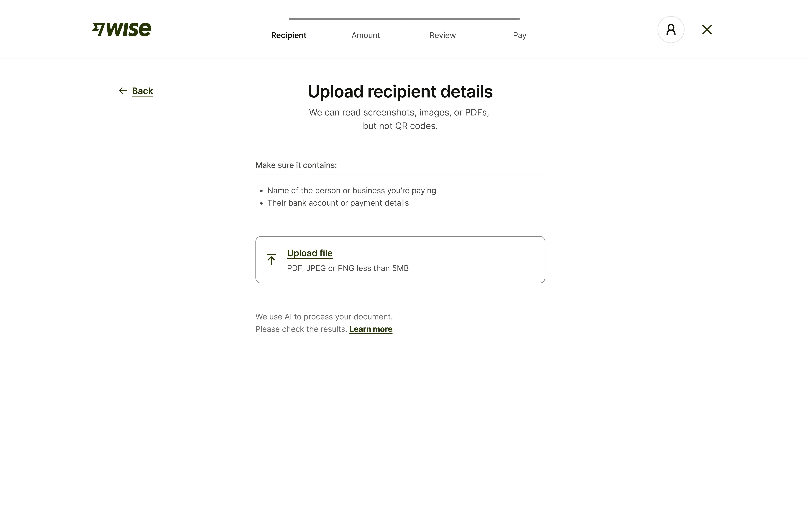Click the PDF, JPEG or PNG hint text
The height and width of the screenshot is (507, 812).
pyautogui.click(x=348, y=268)
